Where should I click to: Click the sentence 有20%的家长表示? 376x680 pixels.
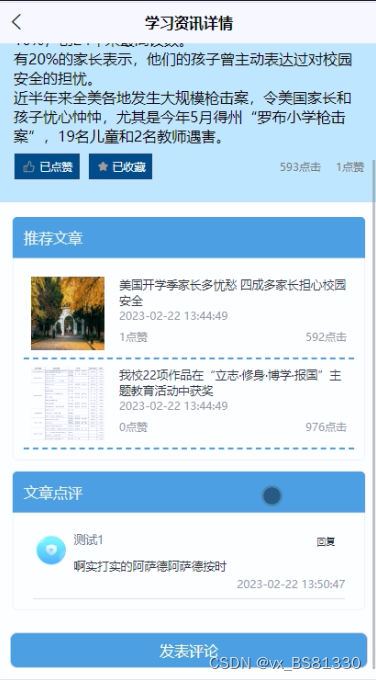click(x=182, y=69)
